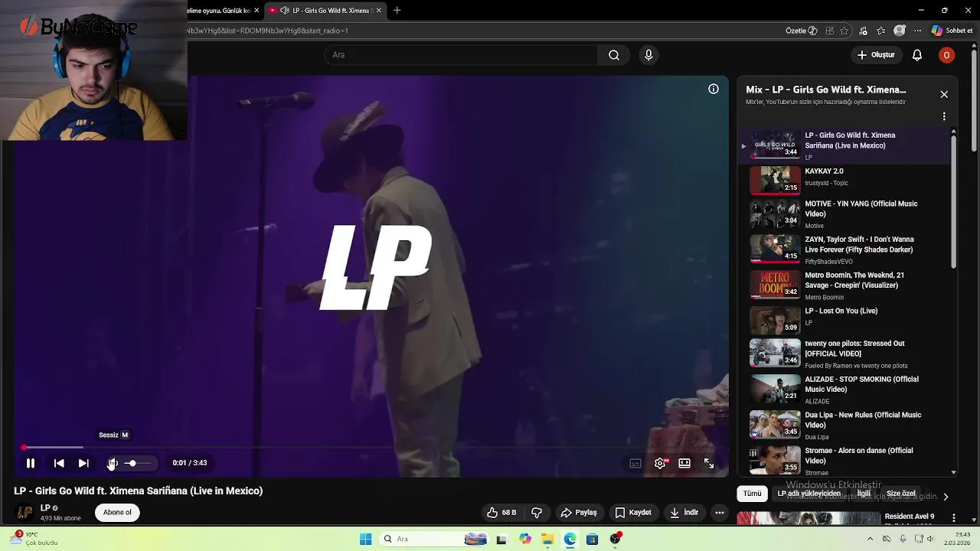Open browser settings and more menu
Viewport: 980px width, 551px height.
tap(917, 31)
